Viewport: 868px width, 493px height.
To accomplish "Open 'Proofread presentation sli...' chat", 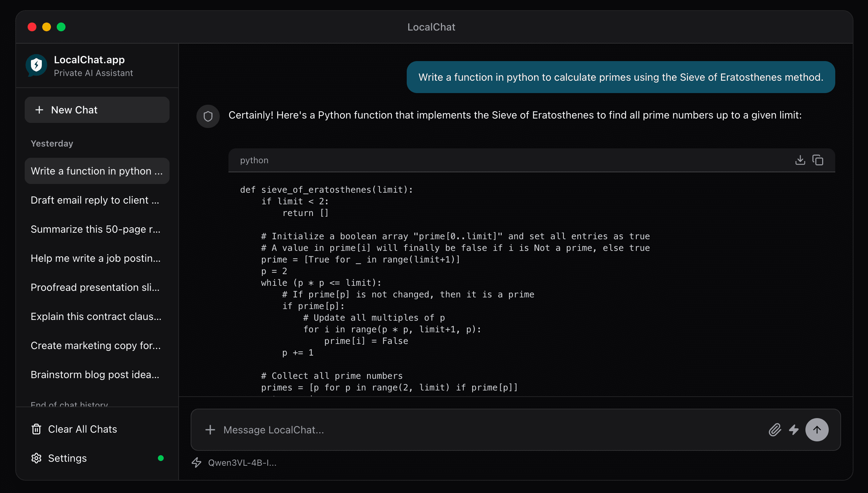I will pyautogui.click(x=97, y=287).
